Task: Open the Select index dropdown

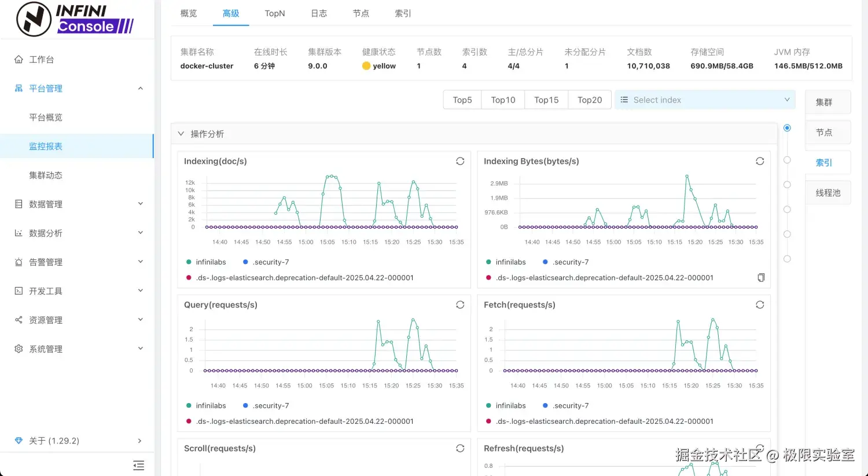Action: [705, 100]
